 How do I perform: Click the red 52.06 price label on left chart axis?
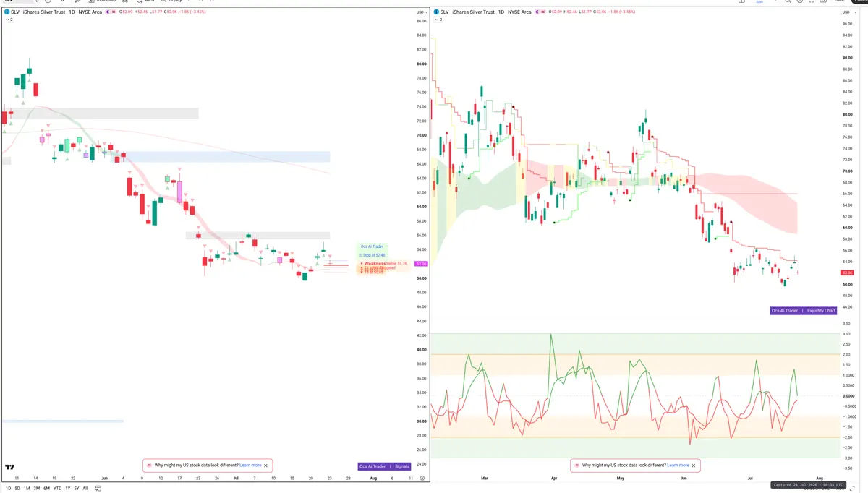422,264
